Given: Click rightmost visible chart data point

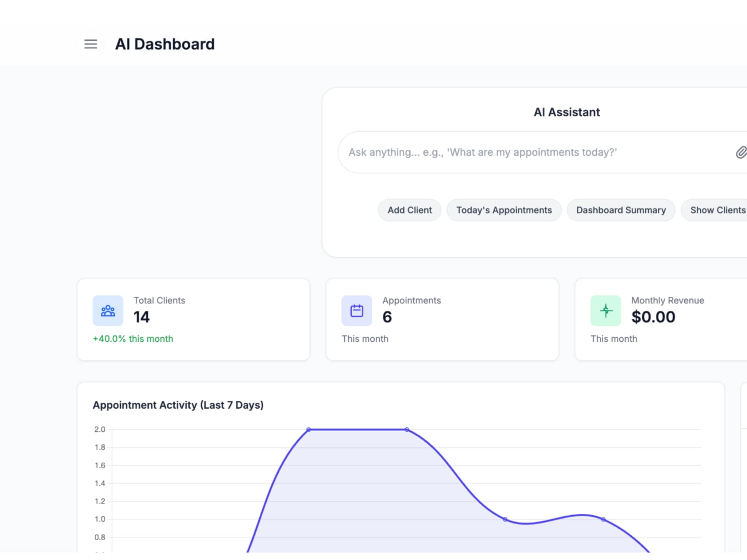Looking at the screenshot, I should tap(603, 519).
